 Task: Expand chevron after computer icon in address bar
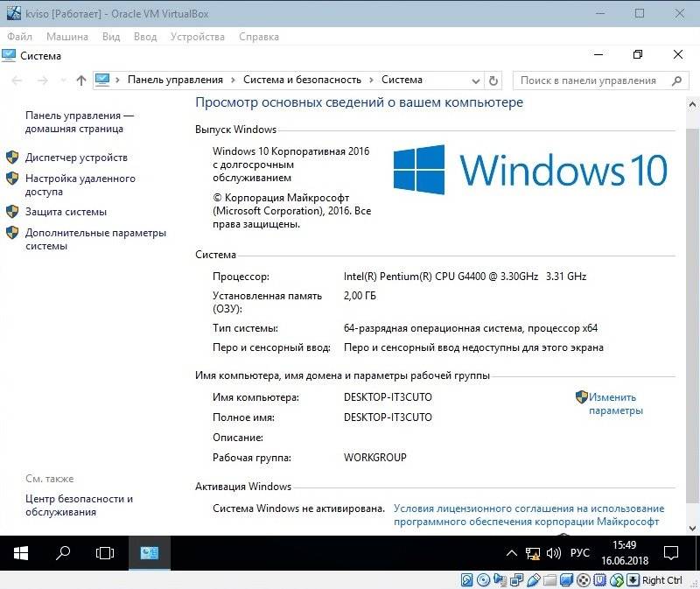point(117,81)
